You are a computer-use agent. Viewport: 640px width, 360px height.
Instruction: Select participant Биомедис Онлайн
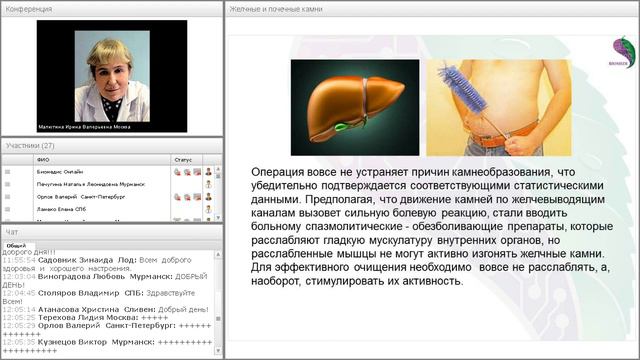[60, 172]
